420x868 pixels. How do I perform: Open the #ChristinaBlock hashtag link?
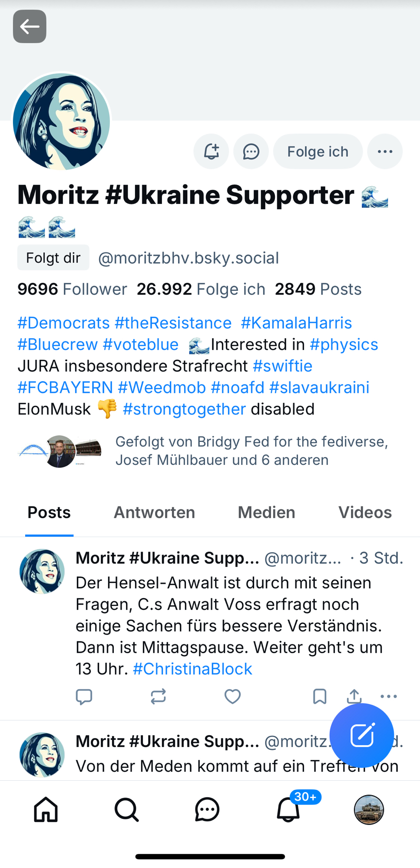click(192, 669)
